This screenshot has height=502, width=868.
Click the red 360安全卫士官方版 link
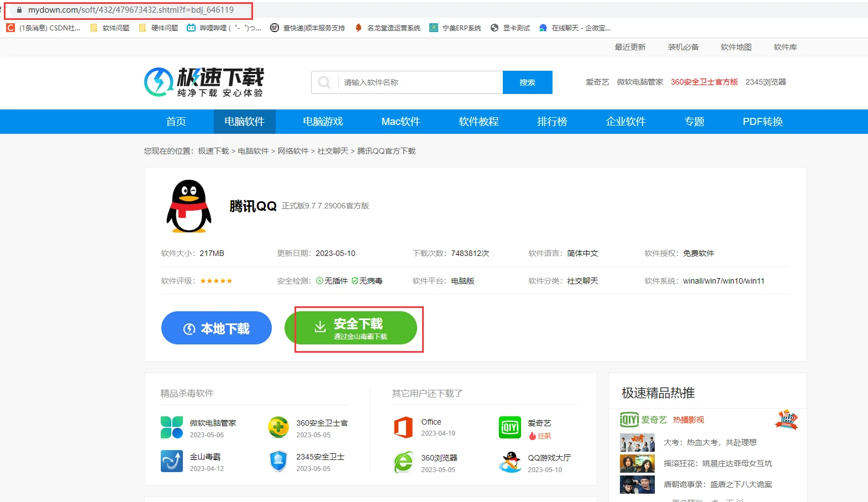pyautogui.click(x=704, y=82)
